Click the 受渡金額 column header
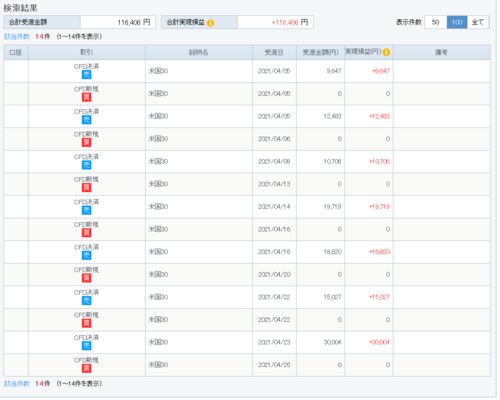 point(320,52)
